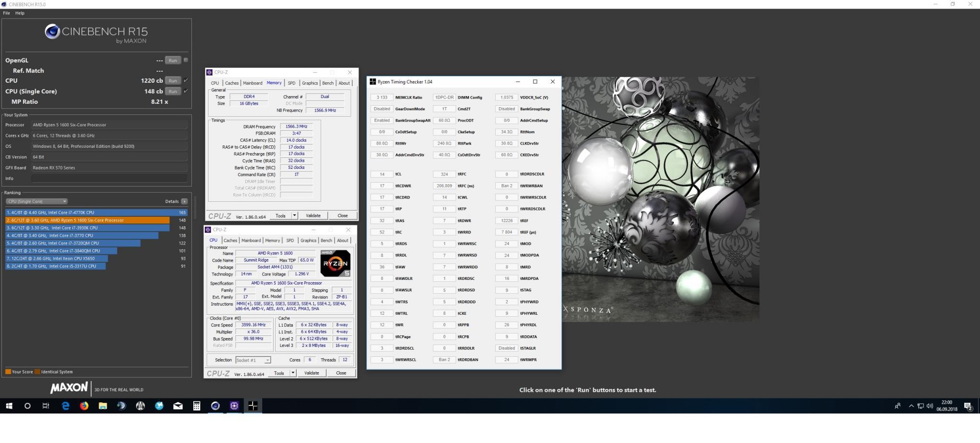Viewport: 980px width, 443px height.
Task: Switch to CPU-Z taskbar icon
Action: [x=234, y=406]
